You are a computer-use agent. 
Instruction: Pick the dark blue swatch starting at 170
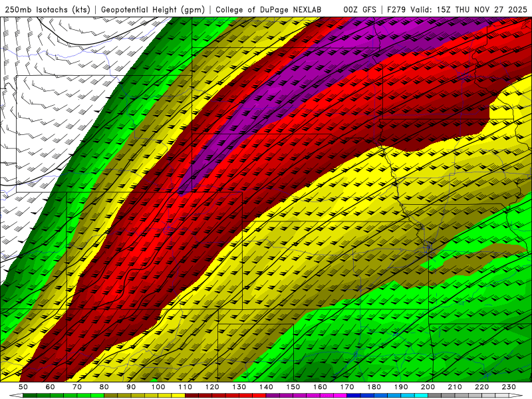point(354,395)
